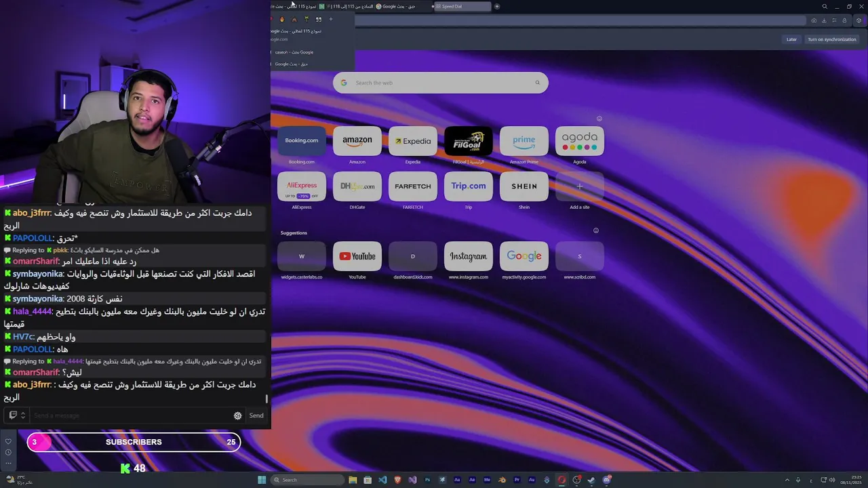The height and width of the screenshot is (488, 868).
Task: Click the SUBSCRIBERS goal progress bar
Action: (134, 442)
